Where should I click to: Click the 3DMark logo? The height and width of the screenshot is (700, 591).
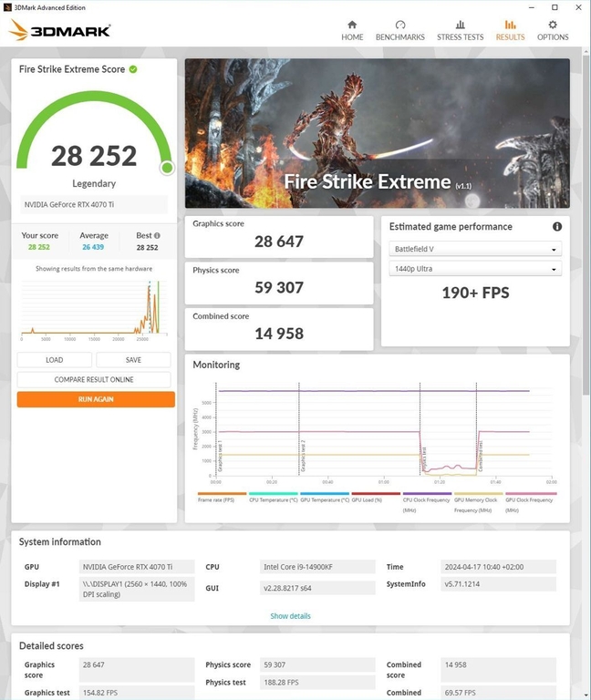click(59, 30)
